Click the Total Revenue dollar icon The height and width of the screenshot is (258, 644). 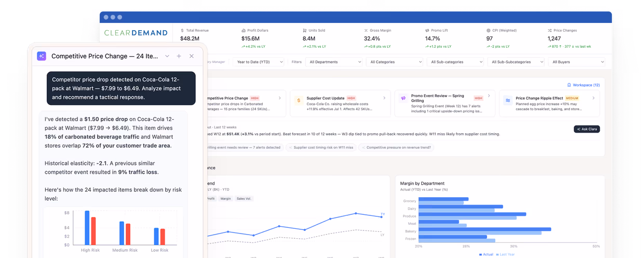pos(182,31)
